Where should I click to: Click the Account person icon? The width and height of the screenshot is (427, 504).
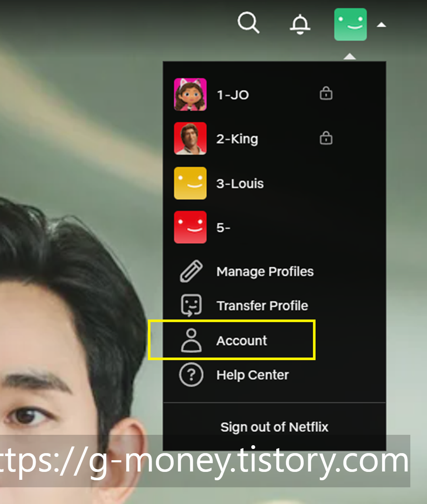pos(191,341)
